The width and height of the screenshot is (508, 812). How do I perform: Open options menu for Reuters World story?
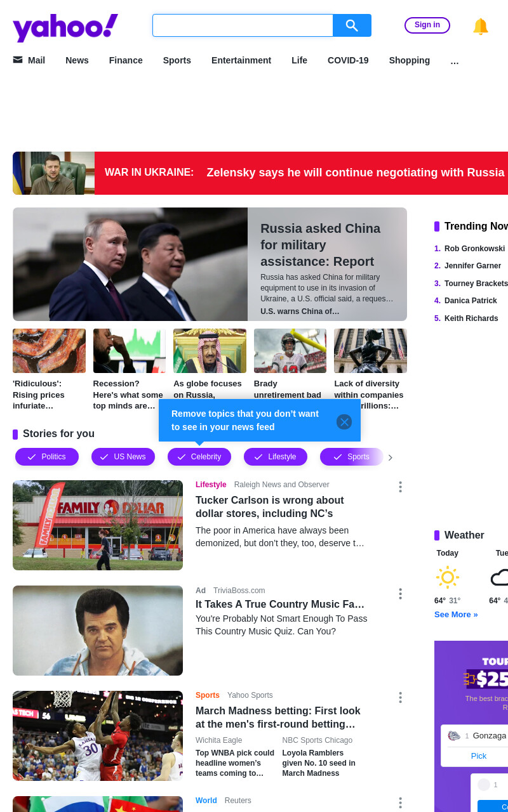click(x=400, y=803)
